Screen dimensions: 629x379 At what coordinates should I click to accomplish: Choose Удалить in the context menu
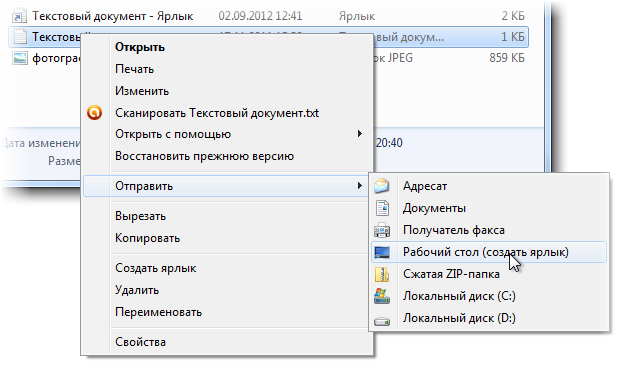[227, 290]
